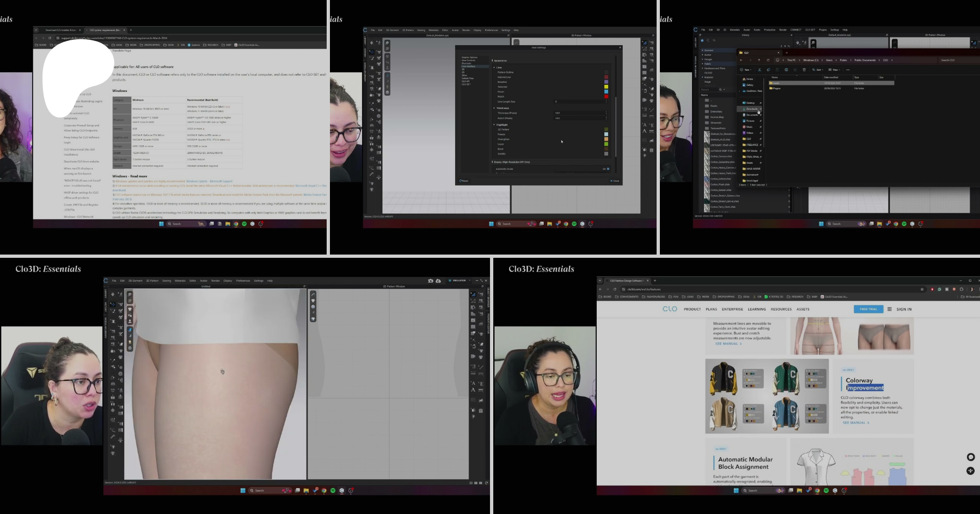Click the chat bubble icon on CLO website
980x514 pixels.
pos(970,457)
